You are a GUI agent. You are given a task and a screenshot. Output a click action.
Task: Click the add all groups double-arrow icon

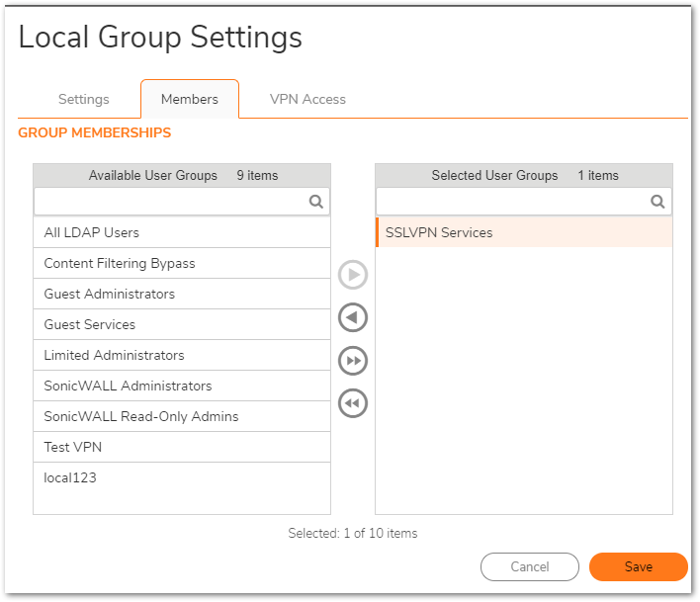(x=353, y=361)
